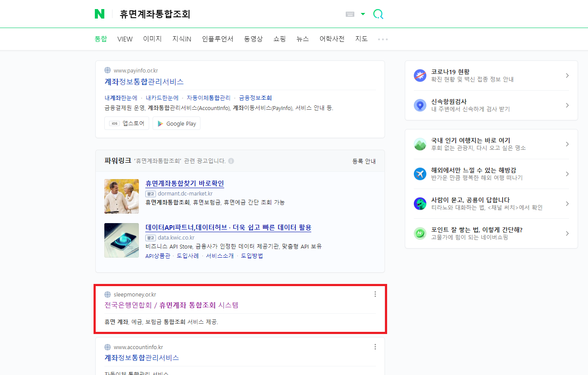Screen dimensions: 588x375
Task: Click the chevron on the 사람이 묻고, 공룡이 답합니다 row
Action: tap(567, 204)
